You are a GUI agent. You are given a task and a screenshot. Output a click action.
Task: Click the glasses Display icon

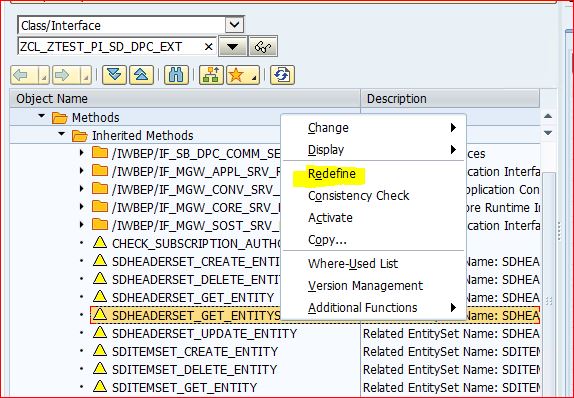263,47
